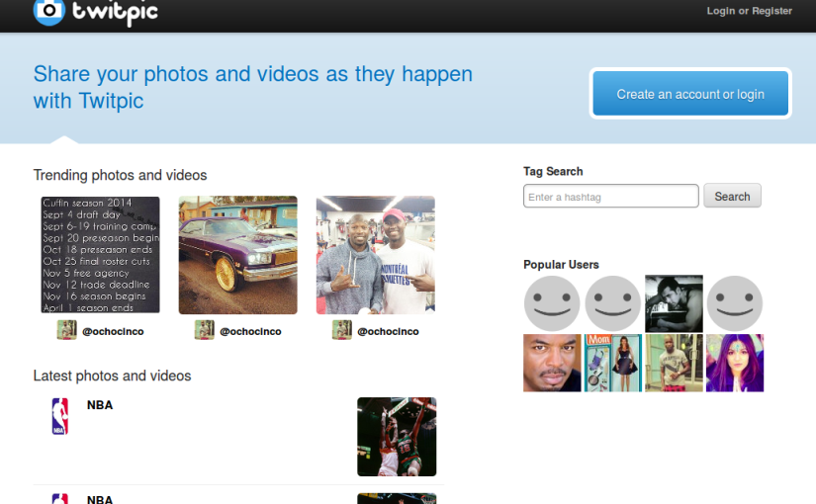
Task: Click the Share your photos headline text
Action: [x=253, y=87]
